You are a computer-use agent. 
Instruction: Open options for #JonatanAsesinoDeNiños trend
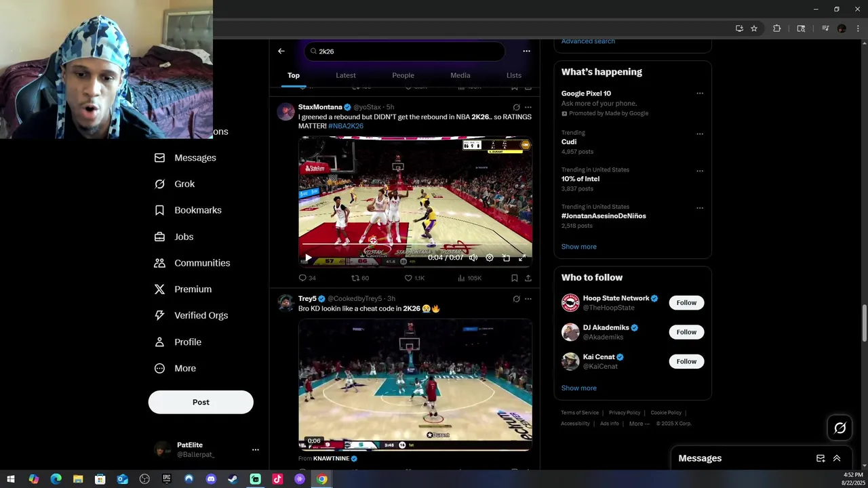(x=700, y=208)
